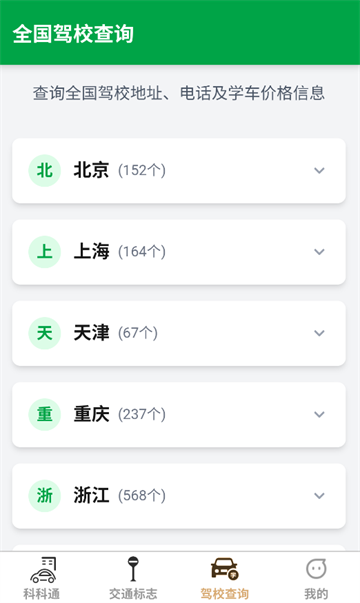The image size is (360, 603).
Task: Expand the 上海 chevron arrow
Action: click(319, 252)
